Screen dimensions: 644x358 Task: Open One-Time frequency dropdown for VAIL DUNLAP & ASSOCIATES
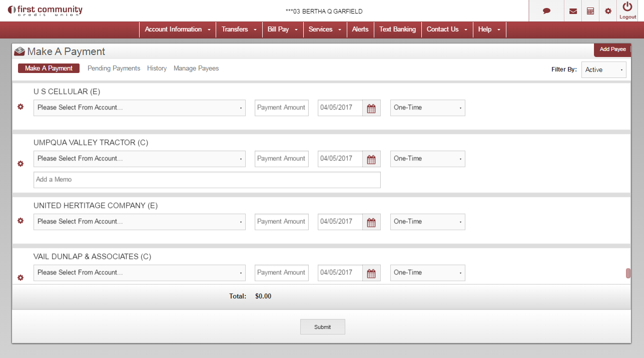(x=428, y=273)
